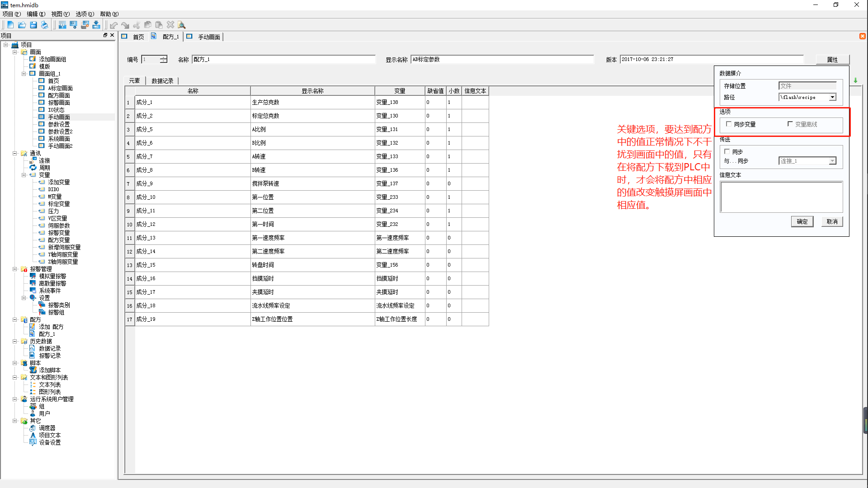
Task: Select 参数设置2 in the tree
Action: [60, 131]
